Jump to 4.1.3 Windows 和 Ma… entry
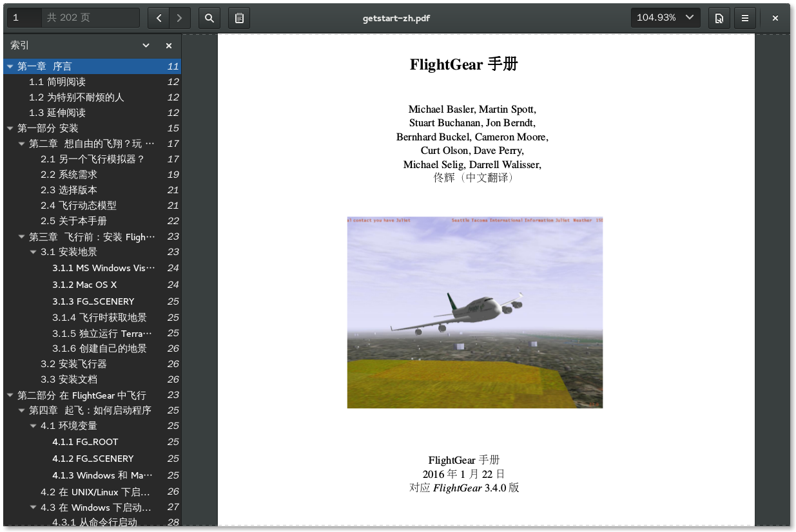 [92, 475]
